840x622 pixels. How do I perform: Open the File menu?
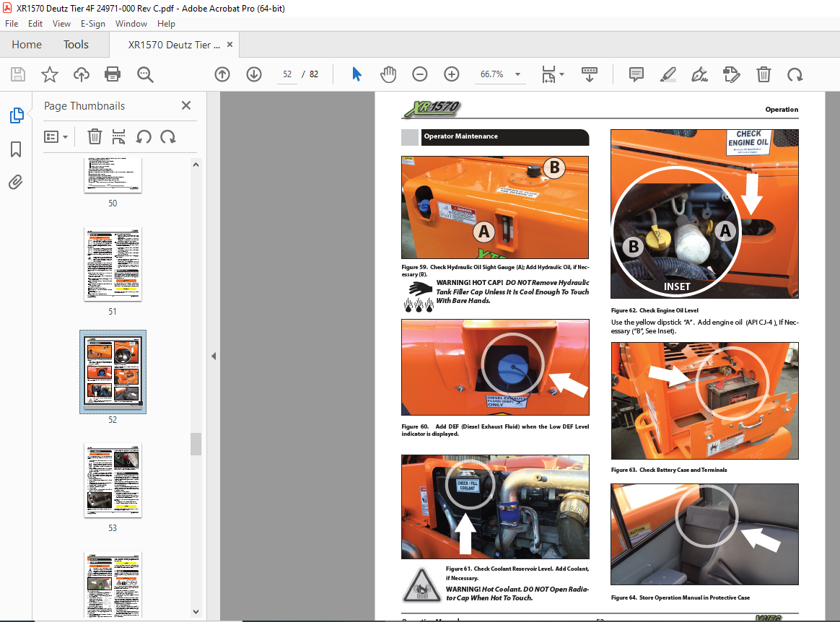coord(12,24)
